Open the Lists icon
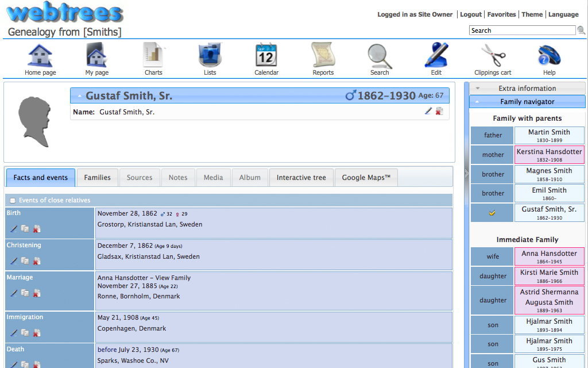This screenshot has height=368, width=588. coord(210,56)
